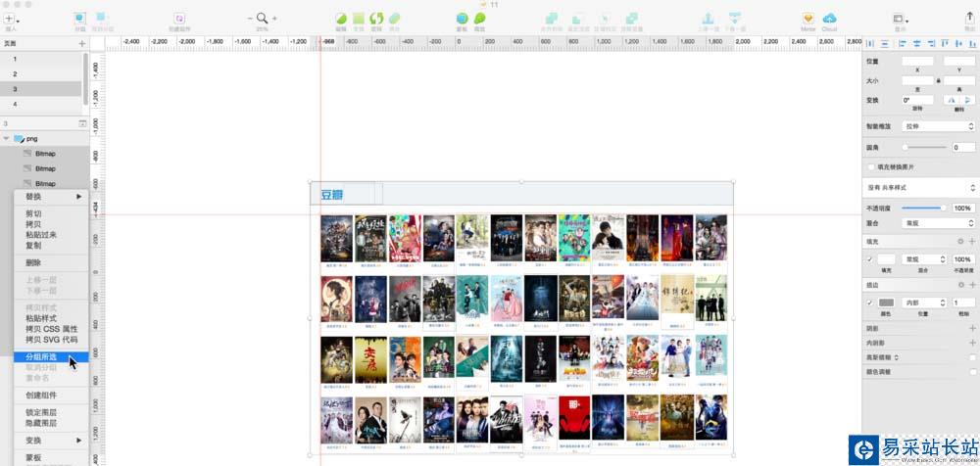Toggle the fill enabled checkbox
The height and width of the screenshot is (466, 980).
pos(869,258)
